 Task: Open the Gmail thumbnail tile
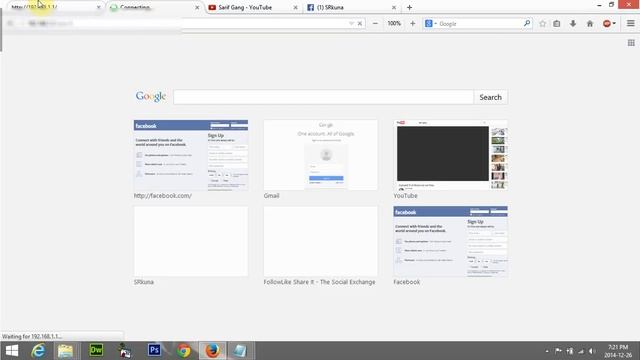(x=321, y=155)
